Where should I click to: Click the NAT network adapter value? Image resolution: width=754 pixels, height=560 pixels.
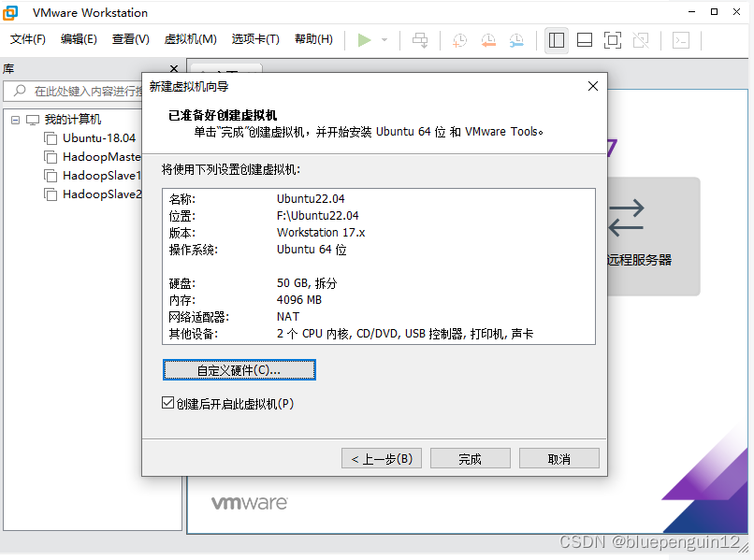[288, 316]
